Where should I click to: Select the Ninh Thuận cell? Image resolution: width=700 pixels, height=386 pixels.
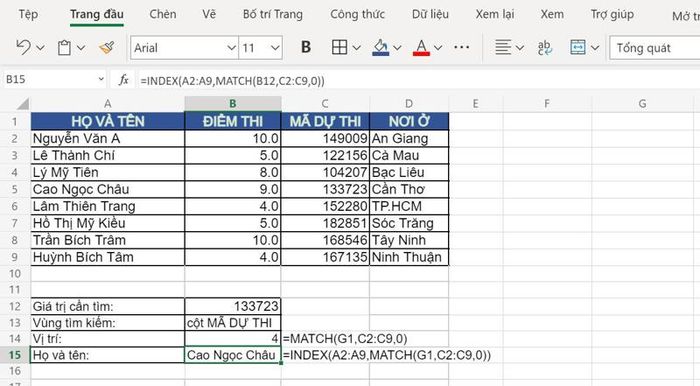pos(409,257)
